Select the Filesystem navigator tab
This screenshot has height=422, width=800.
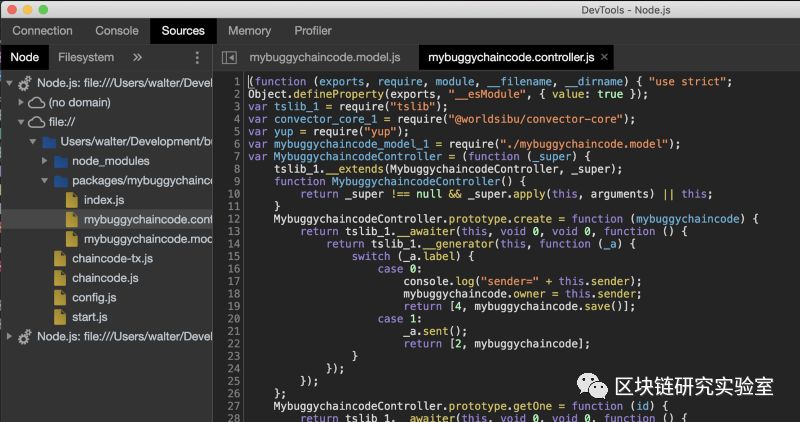point(86,58)
